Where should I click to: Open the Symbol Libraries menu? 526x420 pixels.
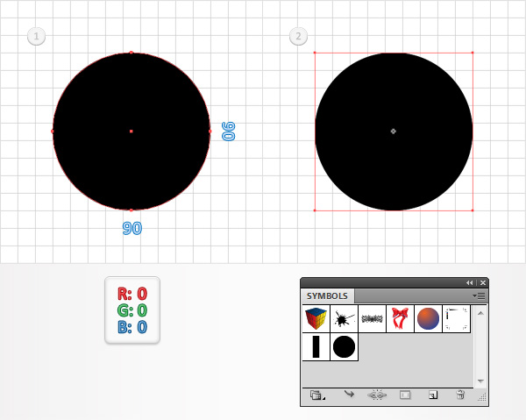317,395
